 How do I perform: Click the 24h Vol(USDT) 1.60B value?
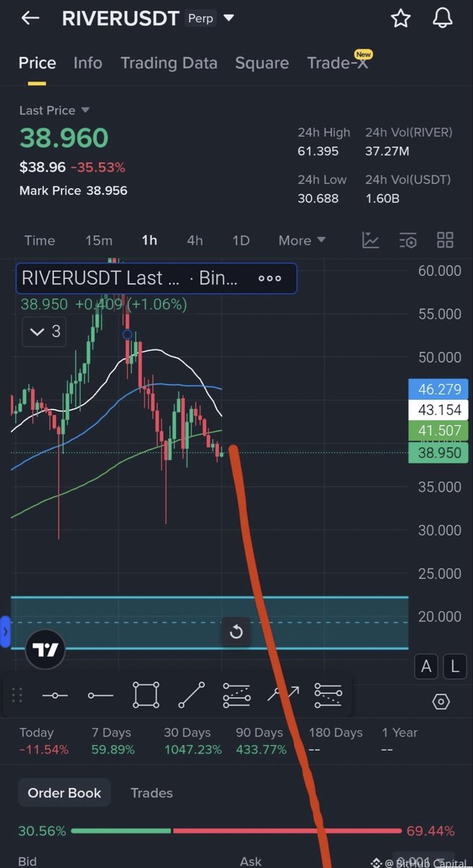click(x=383, y=198)
